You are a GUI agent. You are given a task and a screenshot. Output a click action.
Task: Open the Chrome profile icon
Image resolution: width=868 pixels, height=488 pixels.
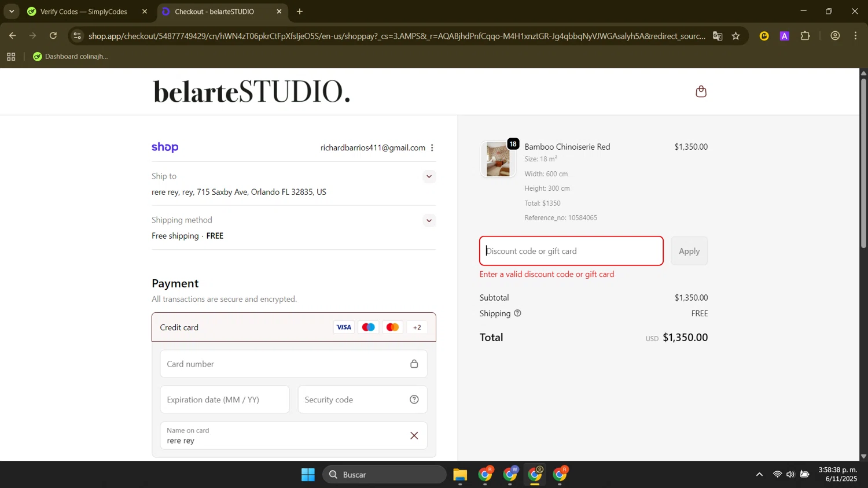point(835,36)
